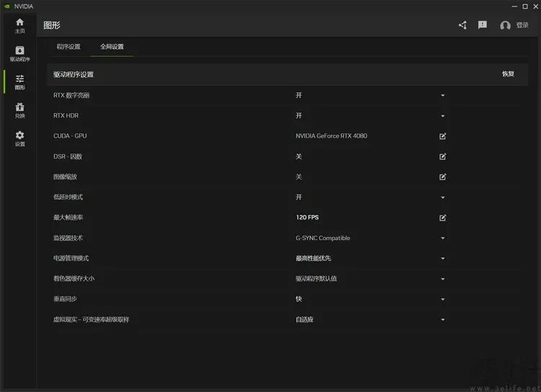Open edit icon for 图像缩放 row
This screenshot has height=392, width=541.
(443, 177)
